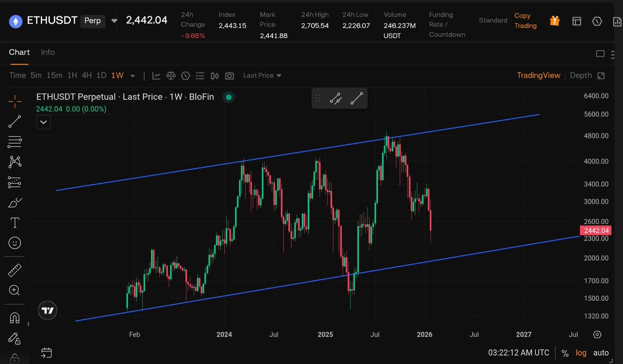This screenshot has width=623, height=364.
Task: Select the Brush drawing tool
Action: click(x=14, y=203)
